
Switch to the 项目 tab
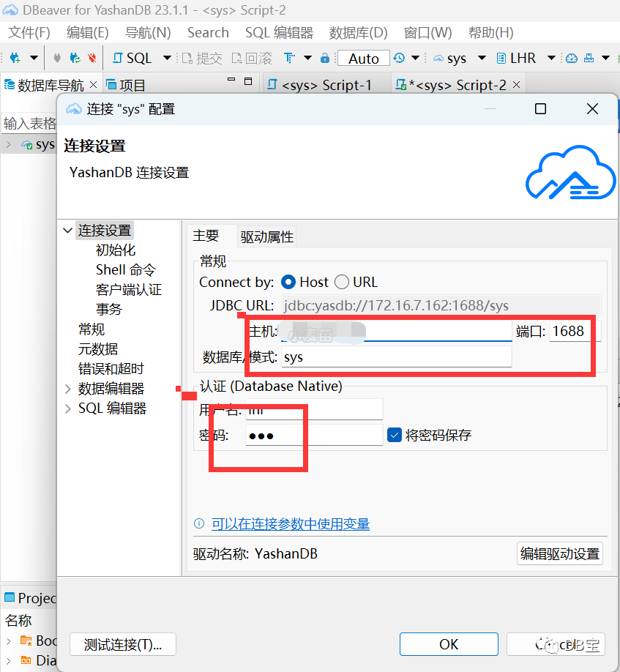[126, 86]
